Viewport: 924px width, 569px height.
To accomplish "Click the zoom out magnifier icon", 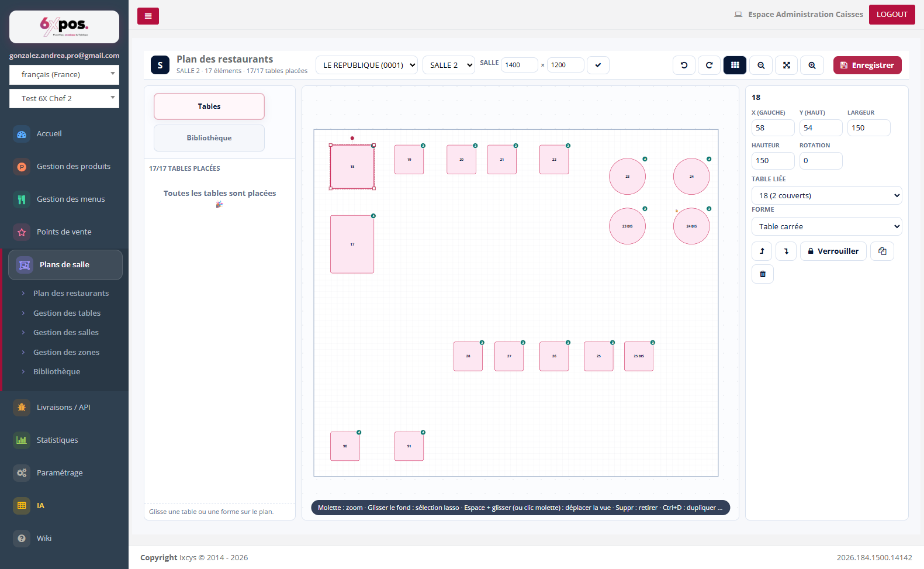I will (761, 65).
